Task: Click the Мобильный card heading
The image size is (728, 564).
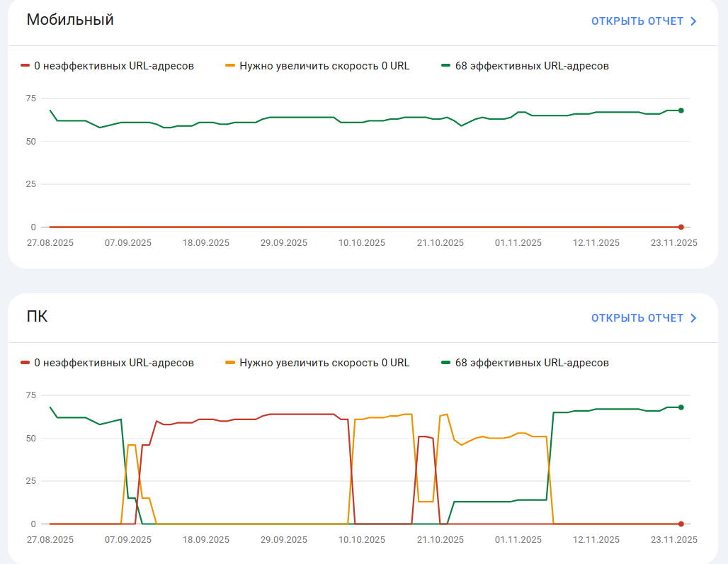Action: [x=70, y=20]
